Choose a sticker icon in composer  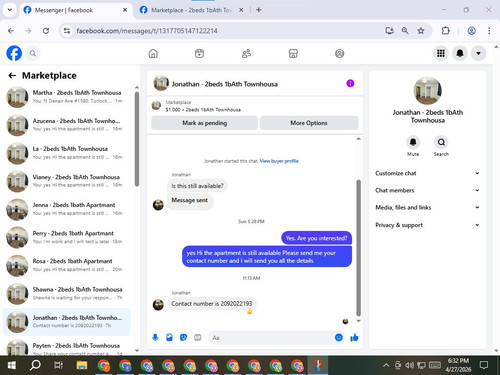coord(183,337)
